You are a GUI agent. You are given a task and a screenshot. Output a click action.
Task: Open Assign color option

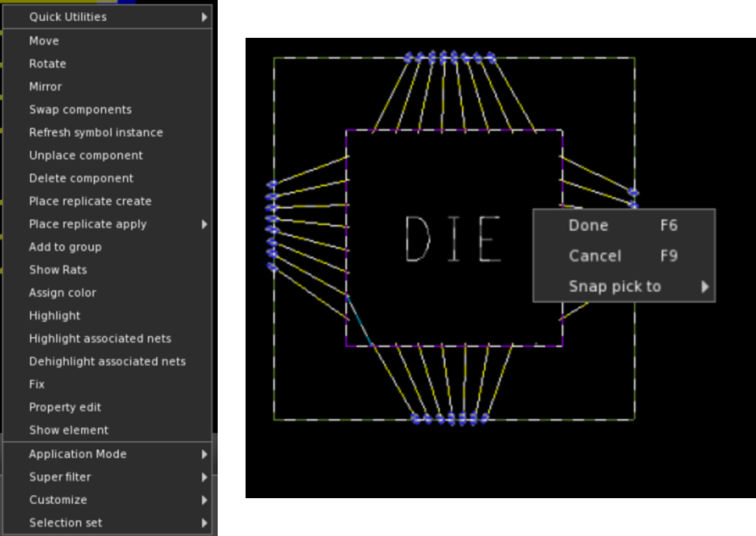click(62, 292)
